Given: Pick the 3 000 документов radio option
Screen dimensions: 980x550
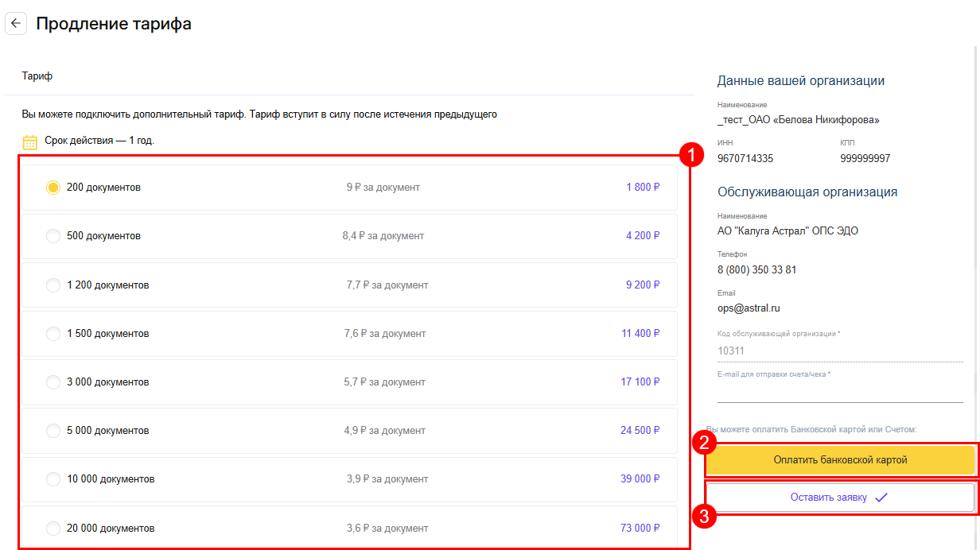Looking at the screenshot, I should point(53,382).
